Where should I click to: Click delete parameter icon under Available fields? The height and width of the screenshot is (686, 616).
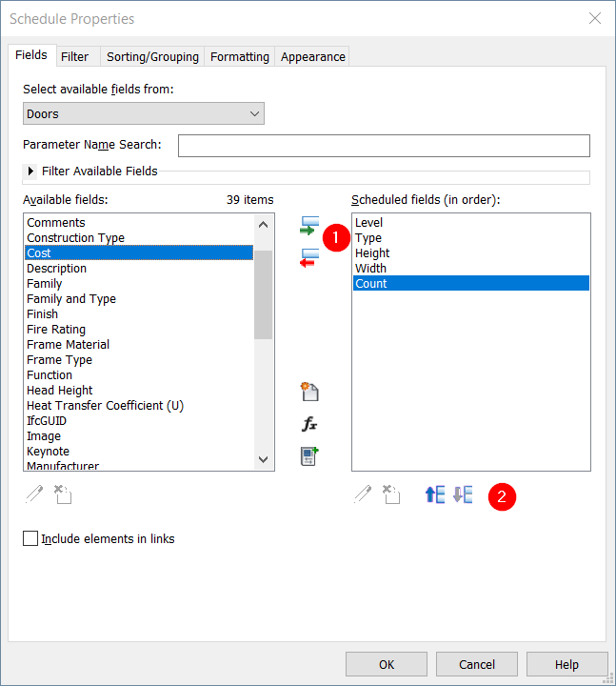(x=63, y=494)
